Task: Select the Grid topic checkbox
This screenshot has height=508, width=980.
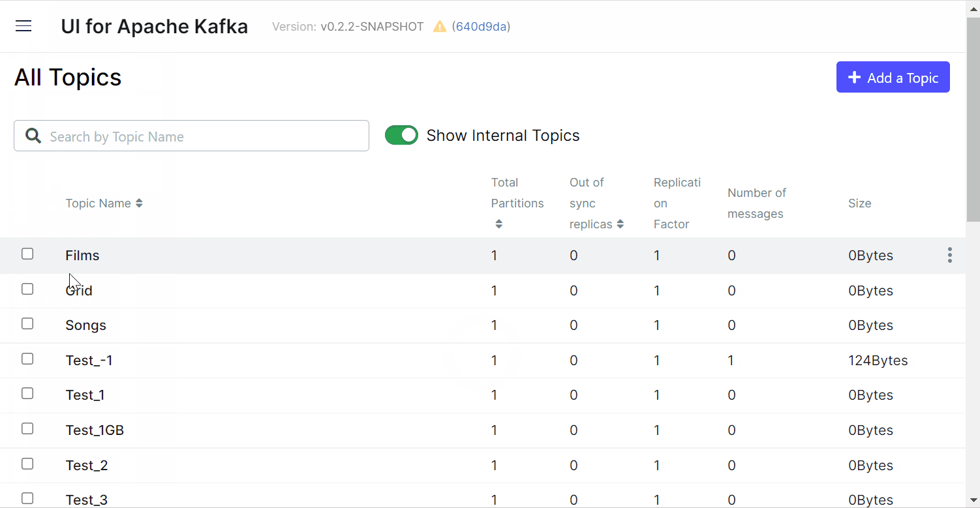Action: click(x=27, y=288)
